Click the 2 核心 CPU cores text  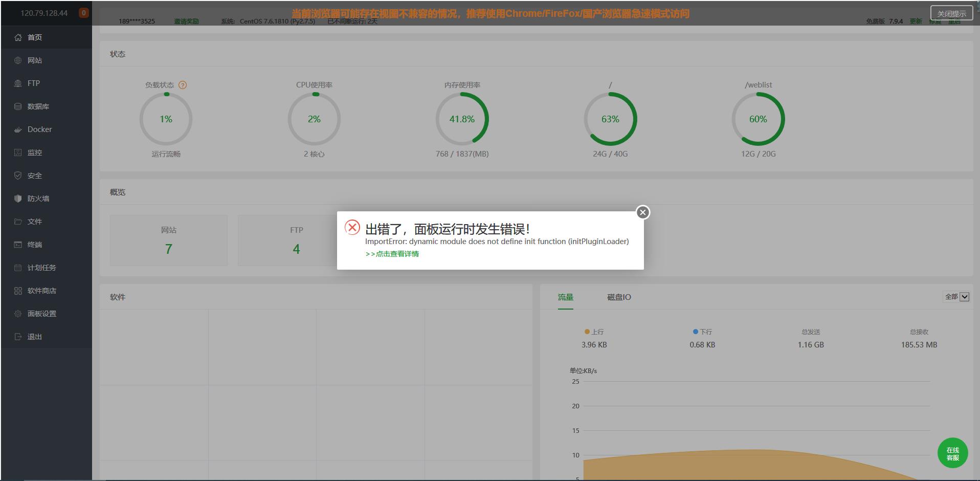pyautogui.click(x=314, y=154)
